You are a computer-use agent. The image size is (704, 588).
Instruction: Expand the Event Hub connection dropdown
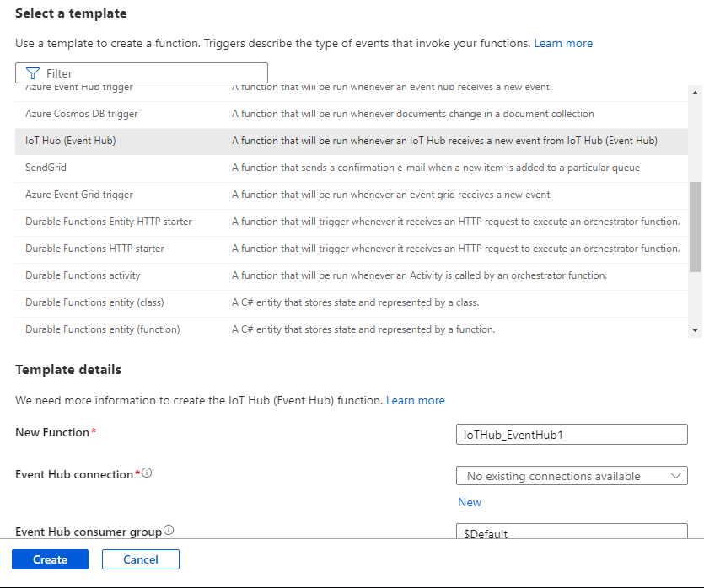point(572,476)
